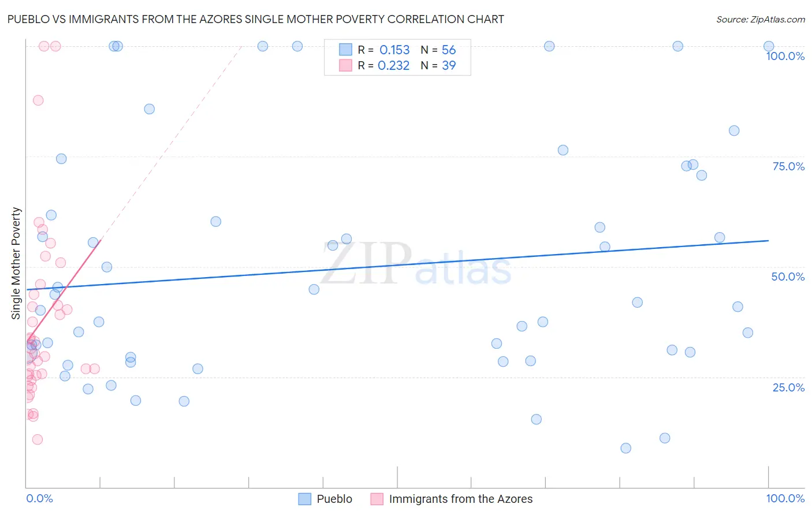Click the 0.0% x-axis label

39,498
